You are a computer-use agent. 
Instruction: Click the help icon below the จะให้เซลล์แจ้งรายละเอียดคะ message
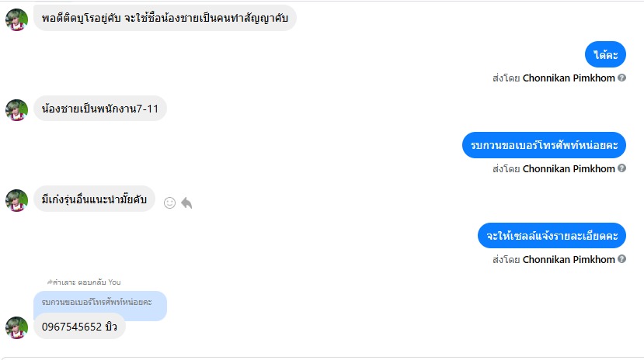click(621, 260)
